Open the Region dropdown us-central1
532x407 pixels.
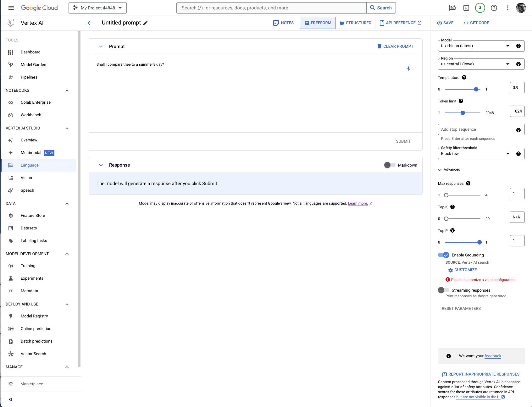point(475,64)
